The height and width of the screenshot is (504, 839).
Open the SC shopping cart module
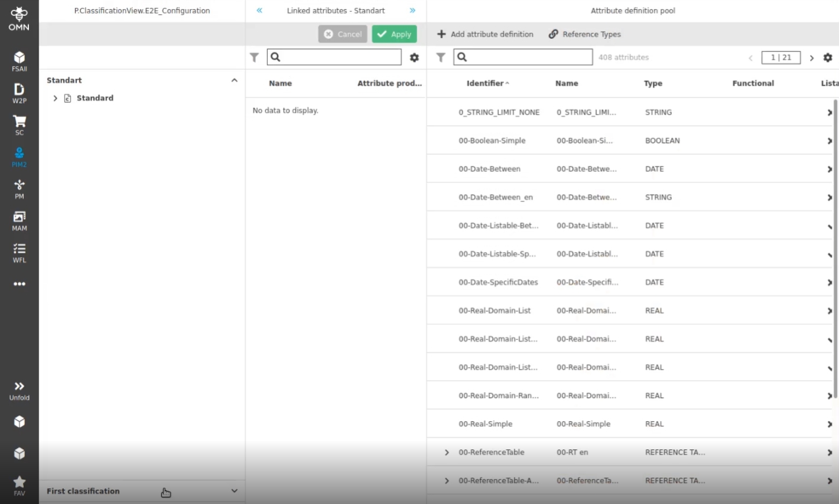(x=19, y=125)
